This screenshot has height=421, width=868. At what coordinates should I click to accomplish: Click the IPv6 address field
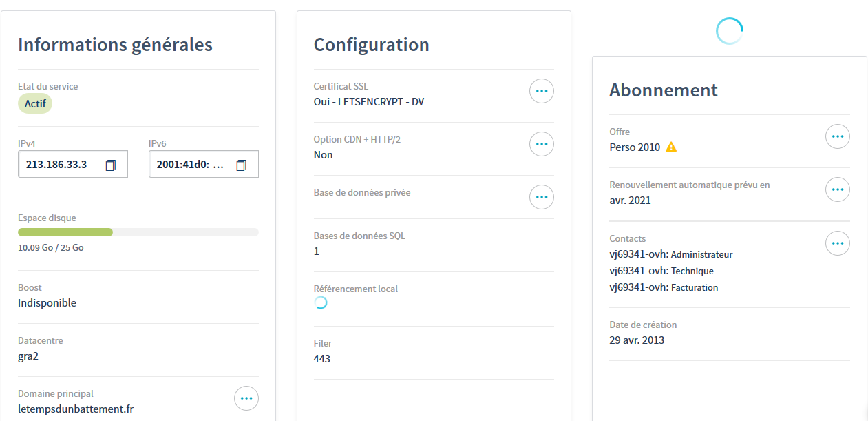tap(204, 164)
